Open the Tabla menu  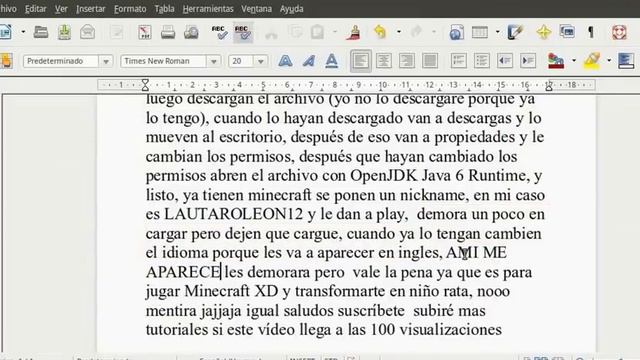(x=164, y=9)
